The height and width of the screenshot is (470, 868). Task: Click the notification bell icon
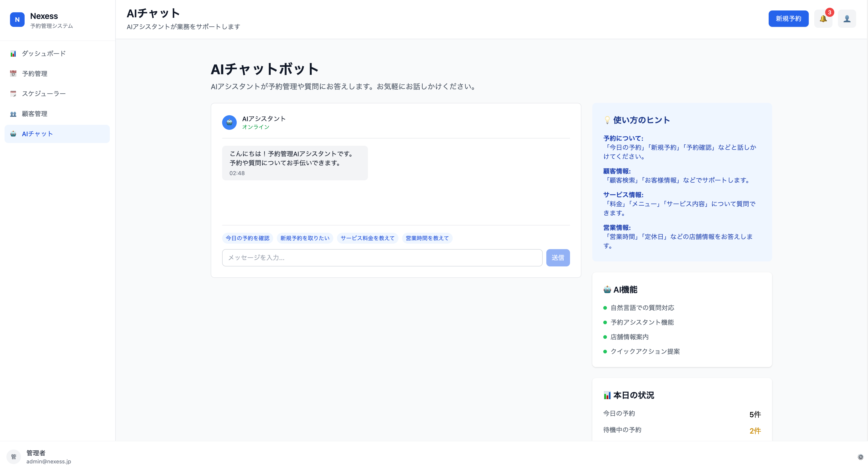823,19
